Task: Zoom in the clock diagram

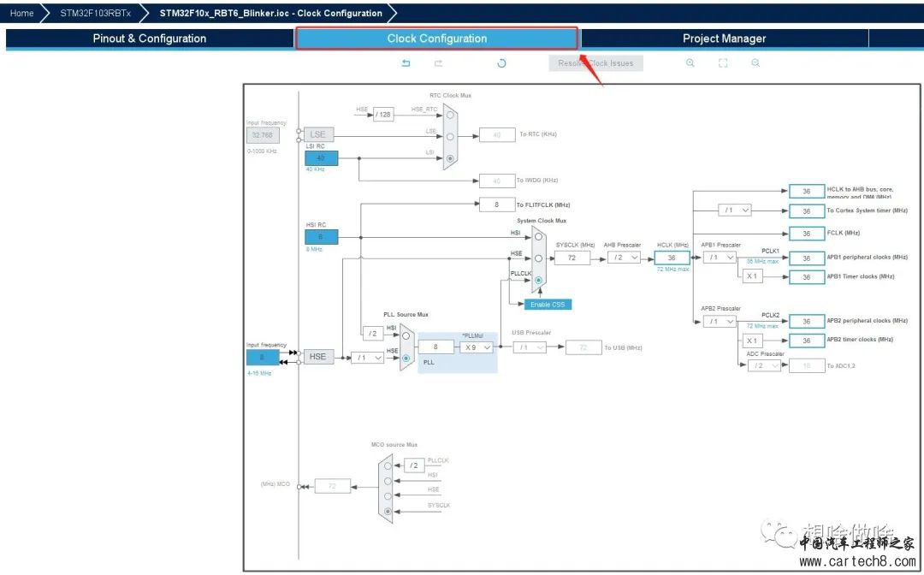Action: point(690,63)
